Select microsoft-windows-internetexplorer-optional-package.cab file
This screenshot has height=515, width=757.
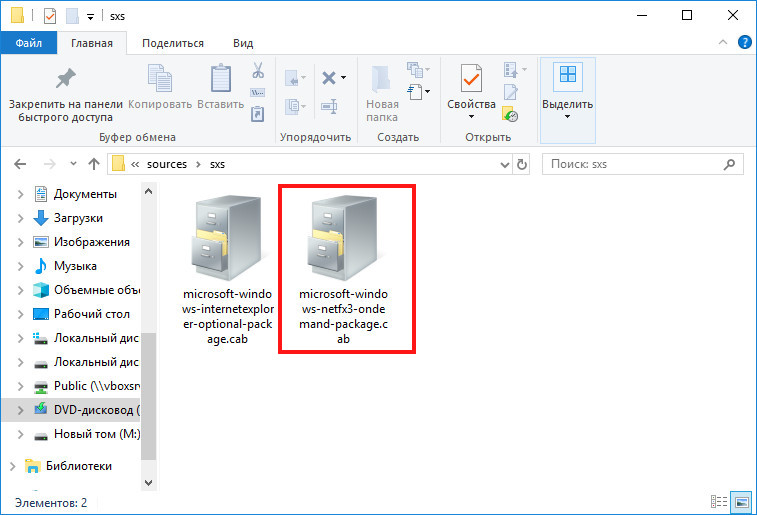227,269
